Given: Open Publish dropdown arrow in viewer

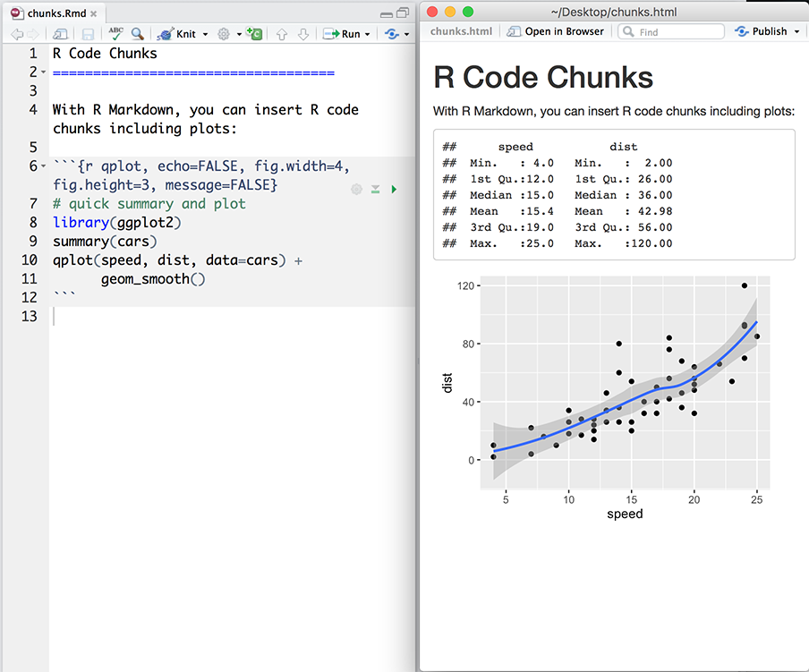Looking at the screenshot, I should (x=796, y=32).
